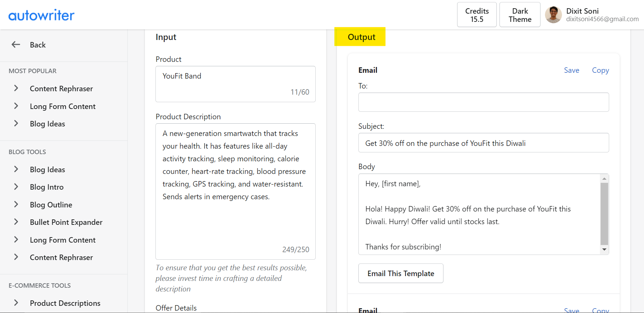Screen dimensions: 644x313
Task: Click the BLOG TOOLS section label
Action: coord(27,152)
